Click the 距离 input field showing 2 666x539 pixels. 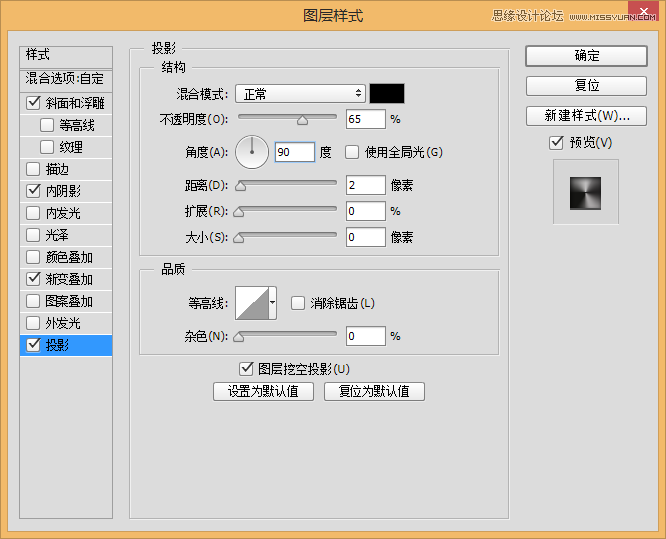[366, 185]
